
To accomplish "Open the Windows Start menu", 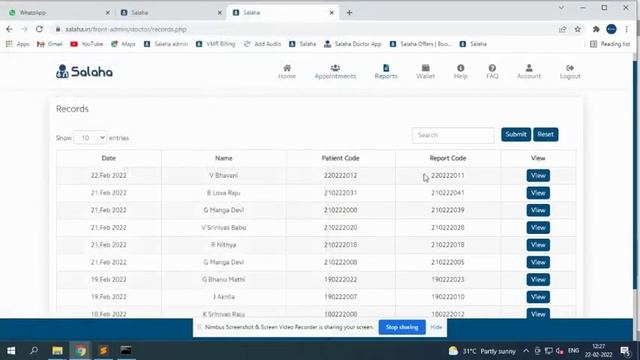I will click(x=11, y=351).
